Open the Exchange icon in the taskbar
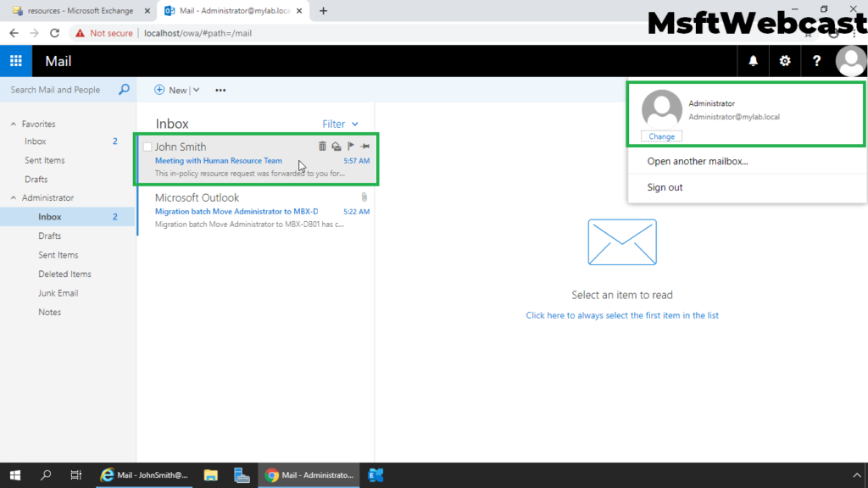 pos(376,475)
